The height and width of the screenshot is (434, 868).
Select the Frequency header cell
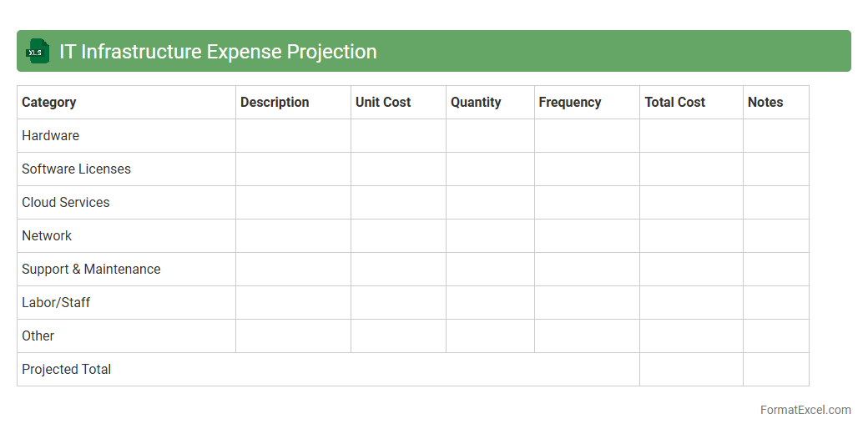570,103
